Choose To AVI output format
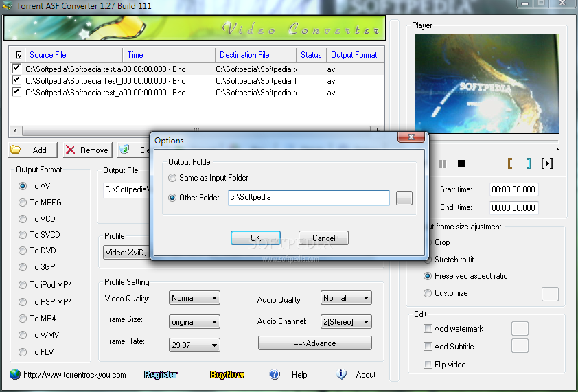The image size is (578, 392). [x=23, y=186]
